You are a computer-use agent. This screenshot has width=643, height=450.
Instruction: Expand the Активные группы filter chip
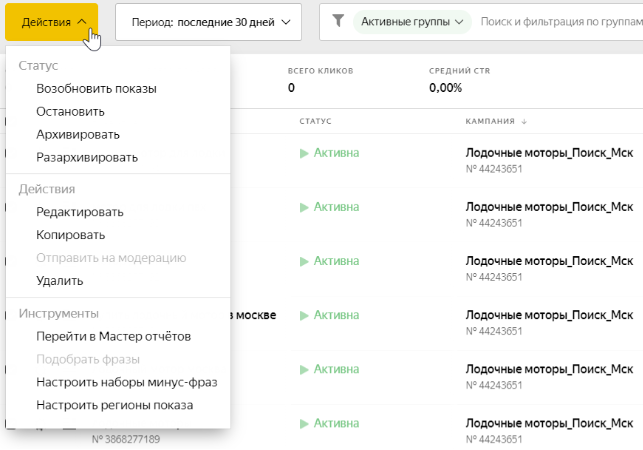coord(412,20)
